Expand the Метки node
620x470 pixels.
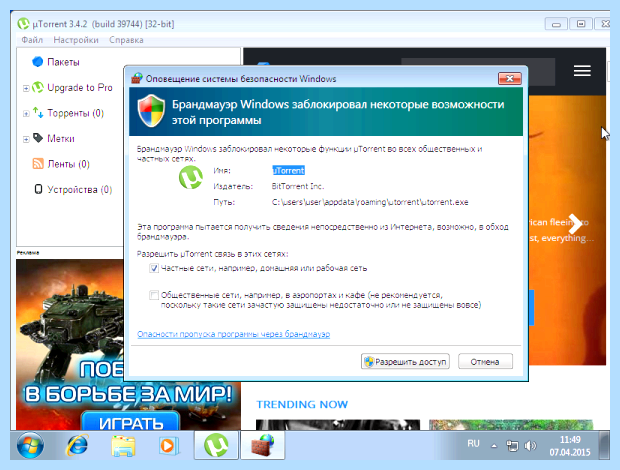(26, 139)
